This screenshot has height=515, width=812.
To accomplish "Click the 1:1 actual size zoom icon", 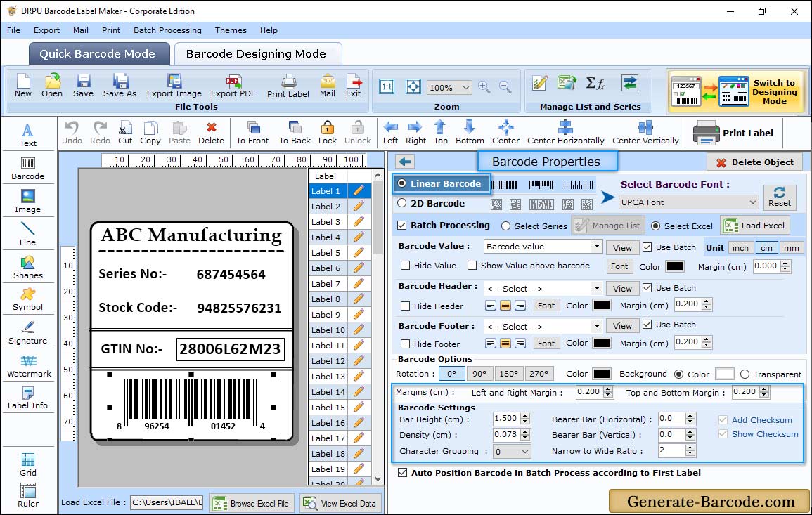I will pos(387,87).
